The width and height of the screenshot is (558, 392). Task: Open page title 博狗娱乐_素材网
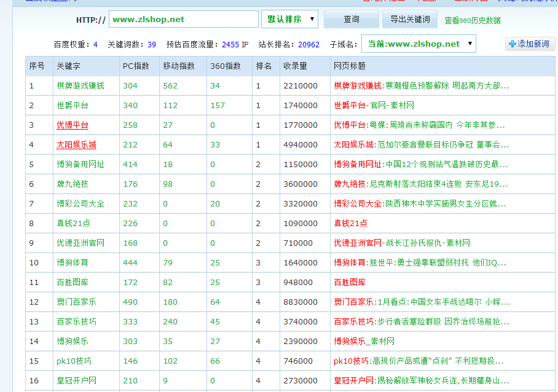point(364,341)
